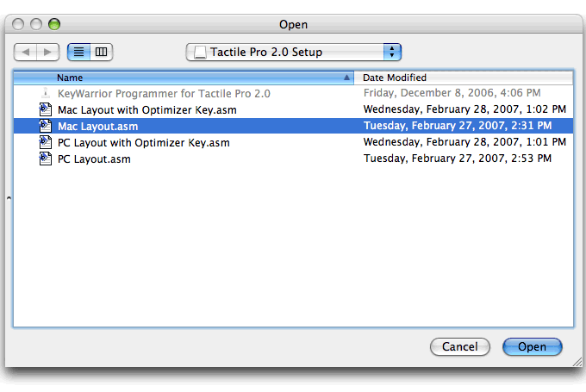Click the Cancel button

(x=459, y=347)
